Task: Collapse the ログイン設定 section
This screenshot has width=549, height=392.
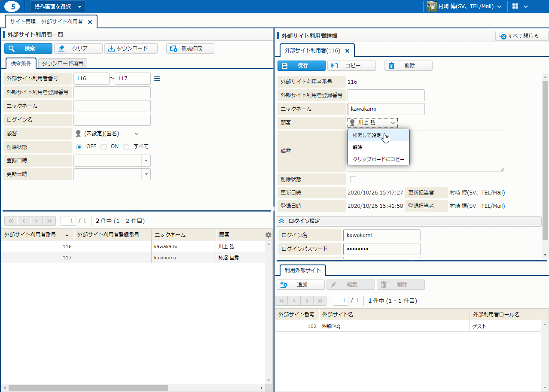Action: (282, 221)
